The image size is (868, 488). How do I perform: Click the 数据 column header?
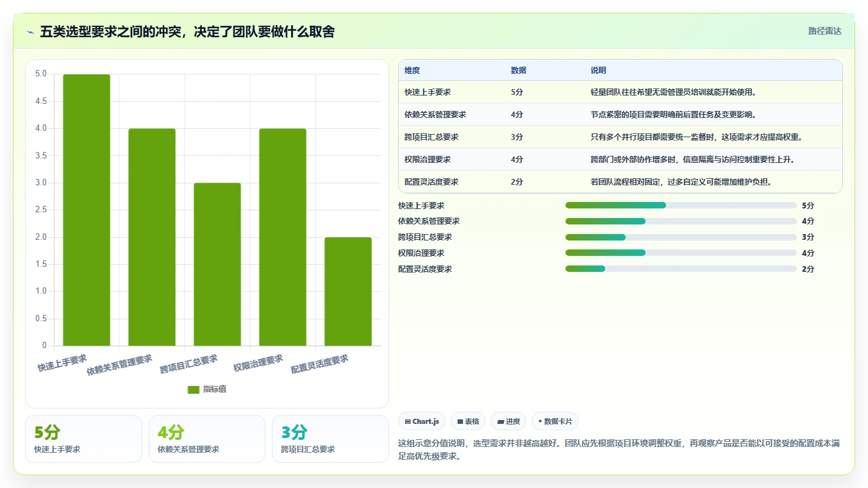[519, 71]
